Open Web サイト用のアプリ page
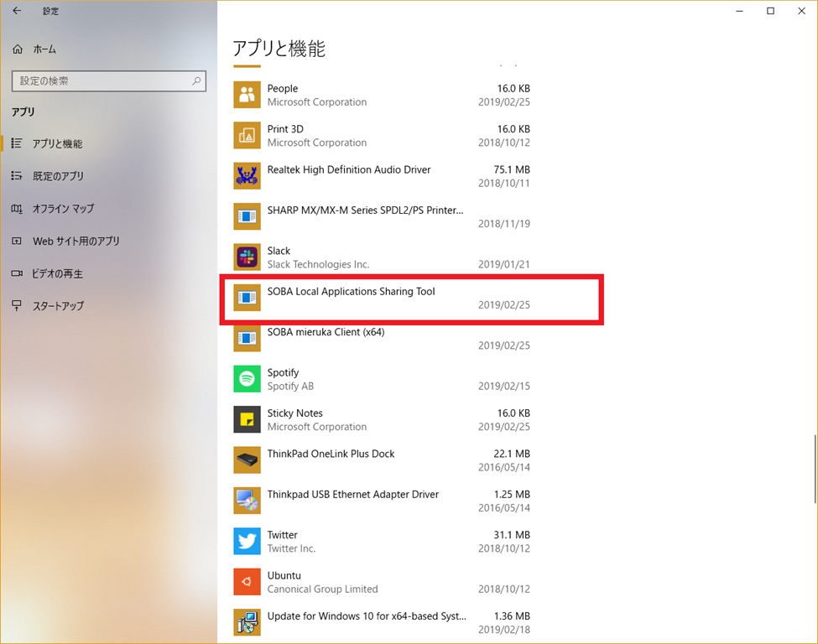Image resolution: width=818 pixels, height=644 pixels. pos(76,241)
